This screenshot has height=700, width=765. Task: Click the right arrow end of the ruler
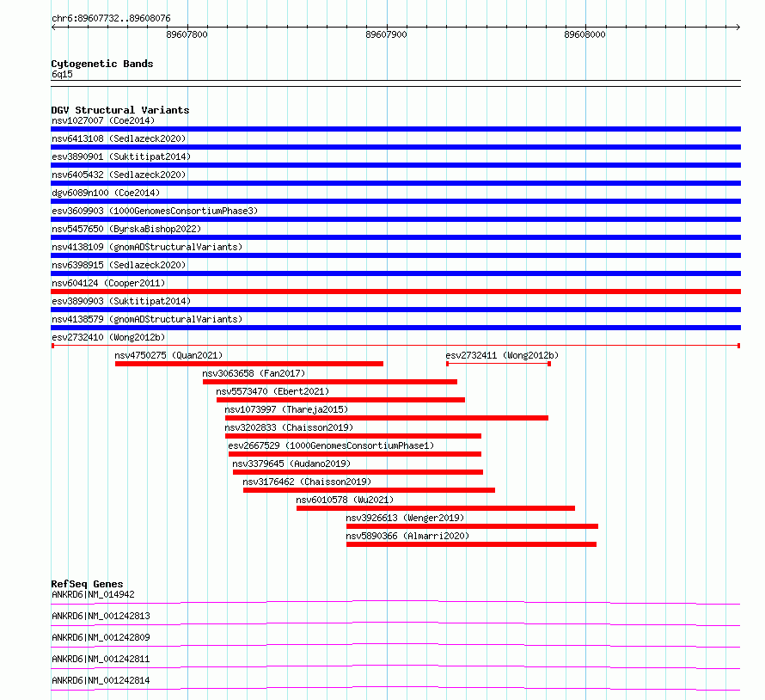[x=737, y=27]
